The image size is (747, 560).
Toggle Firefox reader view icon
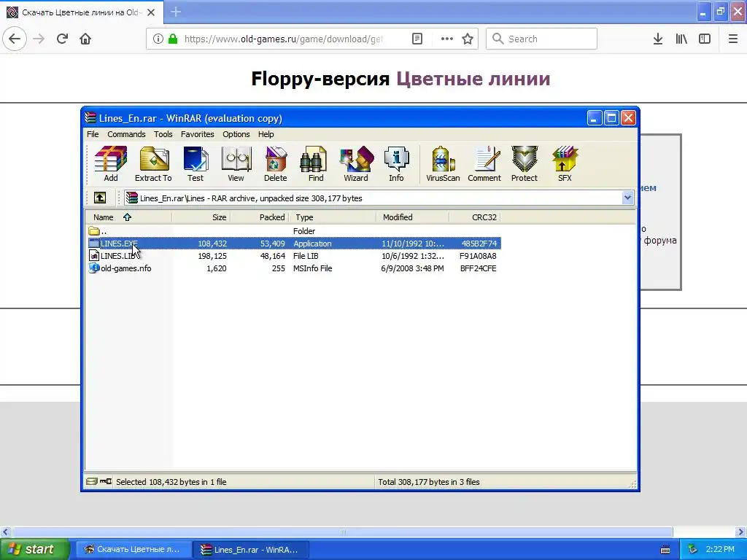pyautogui.click(x=417, y=39)
